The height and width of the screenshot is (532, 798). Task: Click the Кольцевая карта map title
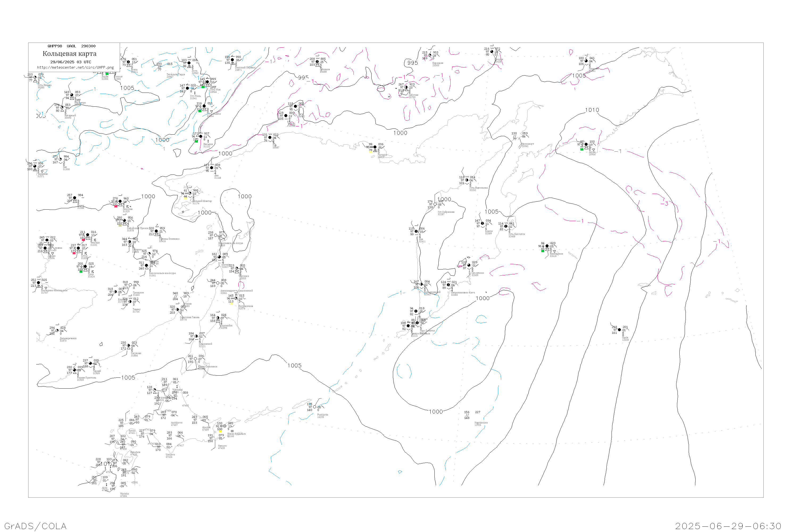click(69, 54)
